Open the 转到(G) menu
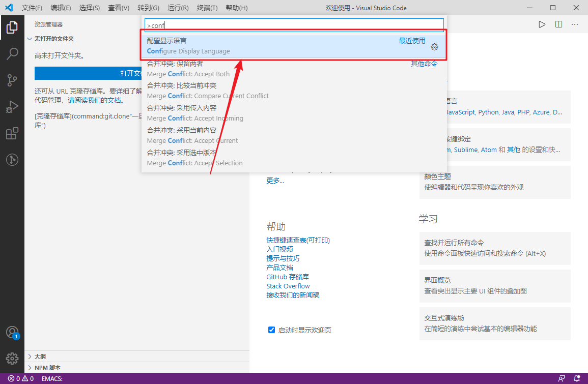The width and height of the screenshot is (588, 384). coord(149,8)
